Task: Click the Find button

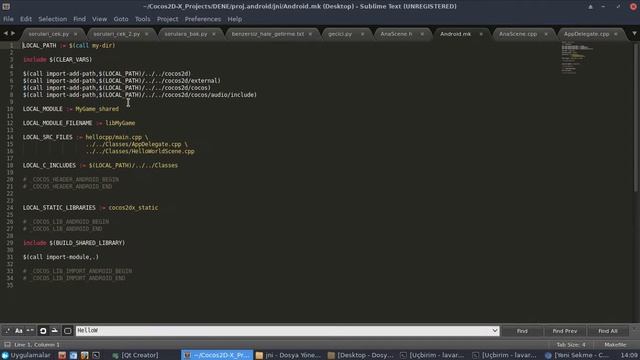Action: [x=522, y=331]
